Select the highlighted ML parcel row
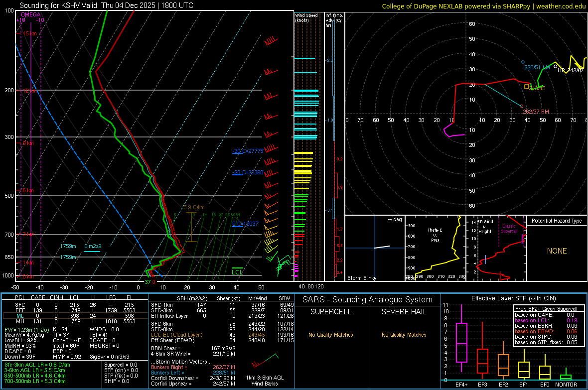The height and width of the screenshot is (390, 588). pyautogui.click(x=75, y=316)
